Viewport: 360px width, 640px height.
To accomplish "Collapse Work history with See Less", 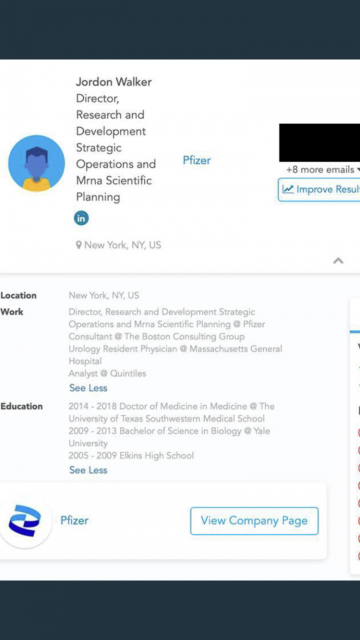I will point(88,388).
